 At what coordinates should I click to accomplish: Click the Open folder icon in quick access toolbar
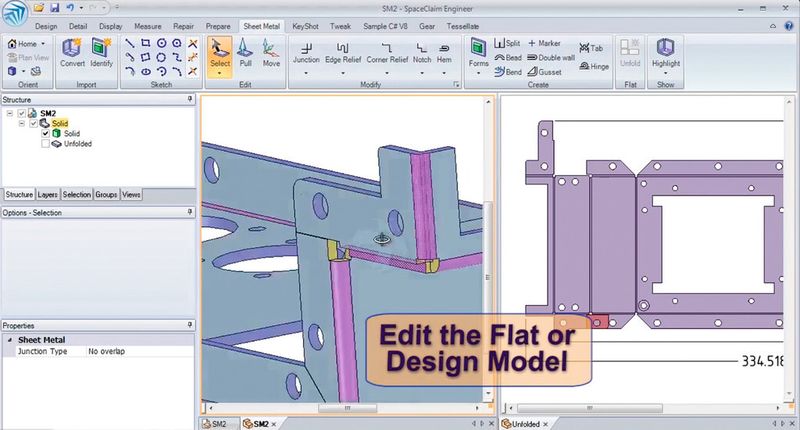(x=39, y=8)
